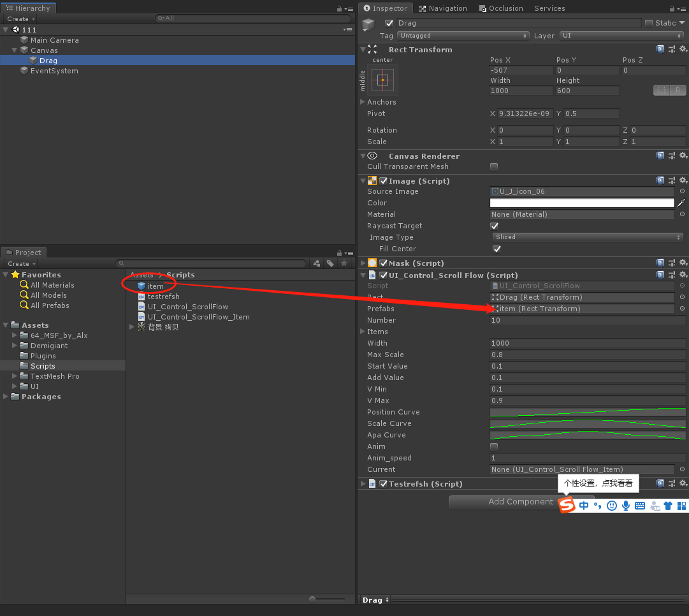Switch to the Occlusion tab
The height and width of the screenshot is (616, 689).
pyautogui.click(x=503, y=8)
